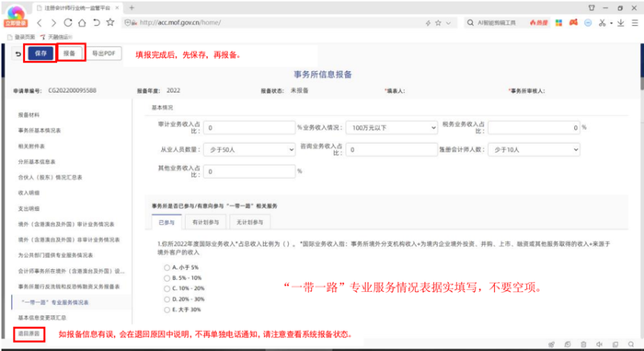Open new browser tab with plus icon
Image resolution: width=644 pixels, height=351 pixels.
132,7
